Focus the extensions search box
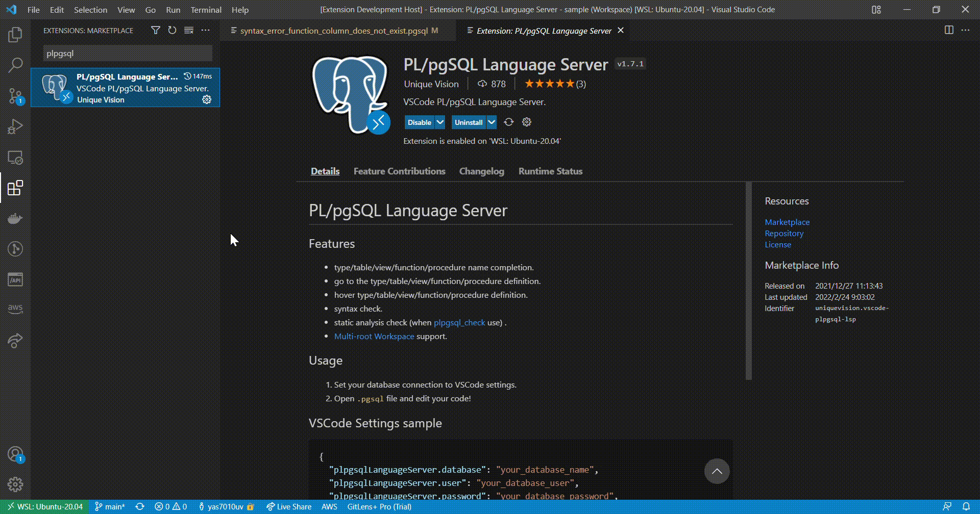Image resolution: width=980 pixels, height=514 pixels. 128,53
